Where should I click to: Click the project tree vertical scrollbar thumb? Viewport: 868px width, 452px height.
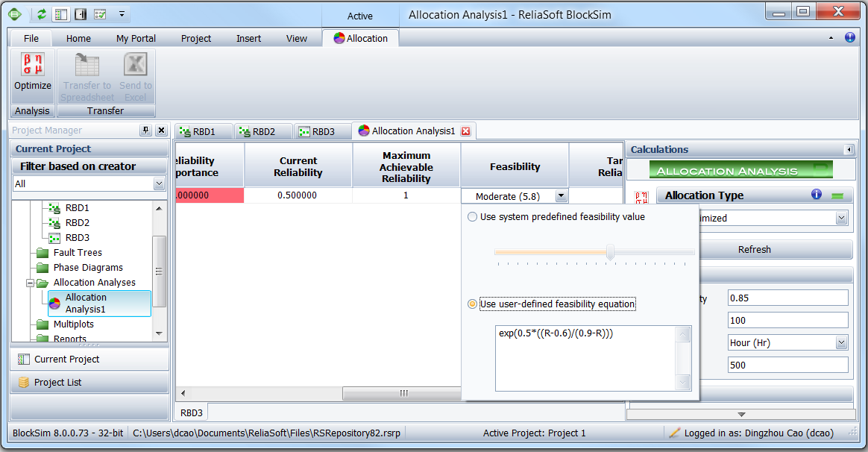coord(159,271)
